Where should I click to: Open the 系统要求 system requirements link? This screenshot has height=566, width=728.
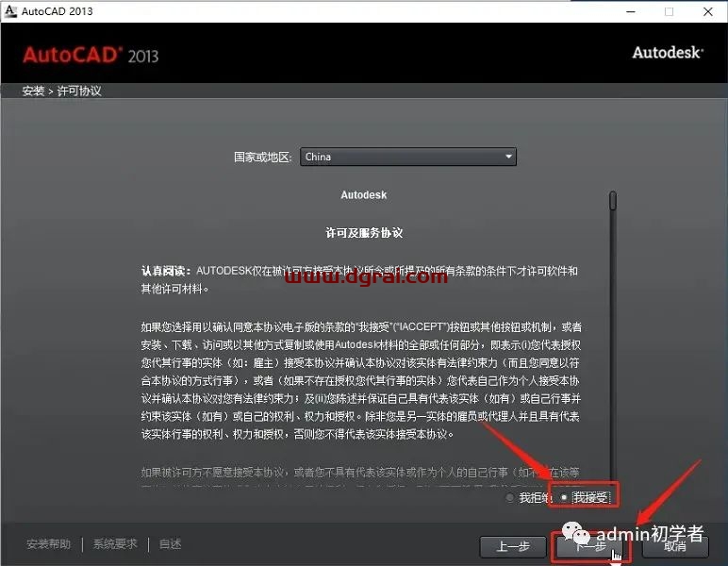(x=115, y=543)
